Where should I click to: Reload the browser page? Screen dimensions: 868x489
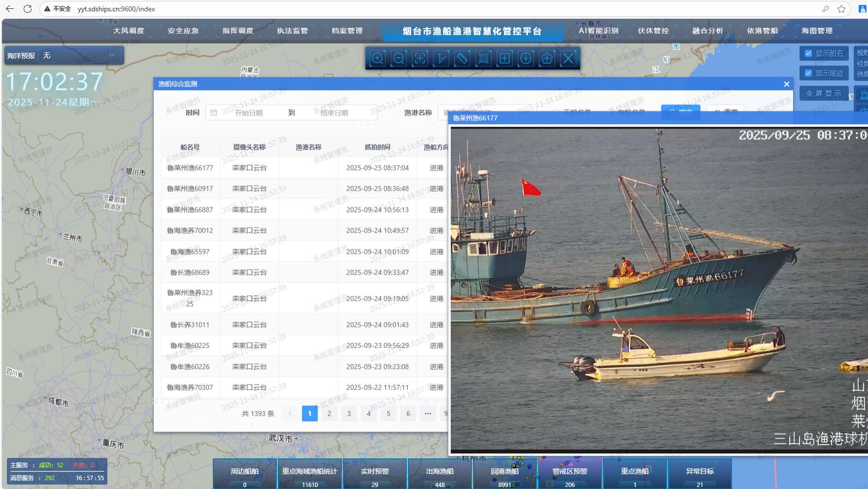(x=28, y=9)
